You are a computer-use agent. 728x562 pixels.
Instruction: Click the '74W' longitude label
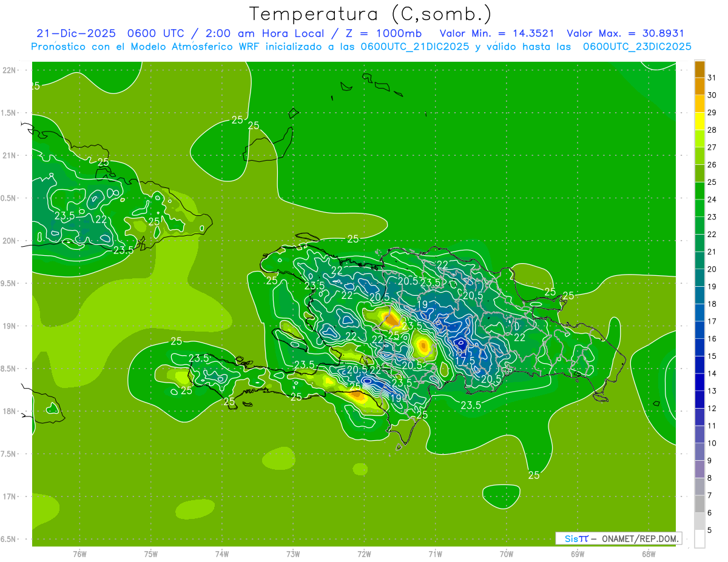click(221, 554)
